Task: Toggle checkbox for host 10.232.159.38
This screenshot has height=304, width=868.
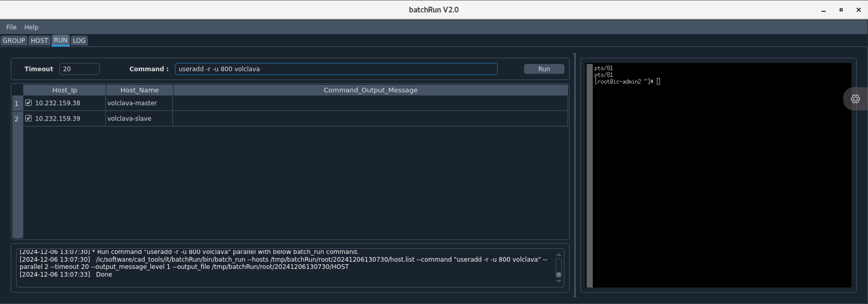Action: coord(29,103)
